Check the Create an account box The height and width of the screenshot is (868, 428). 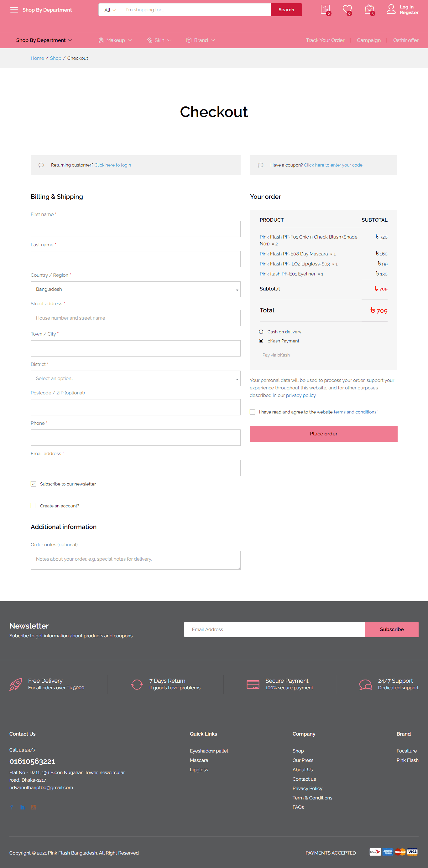pyautogui.click(x=34, y=506)
